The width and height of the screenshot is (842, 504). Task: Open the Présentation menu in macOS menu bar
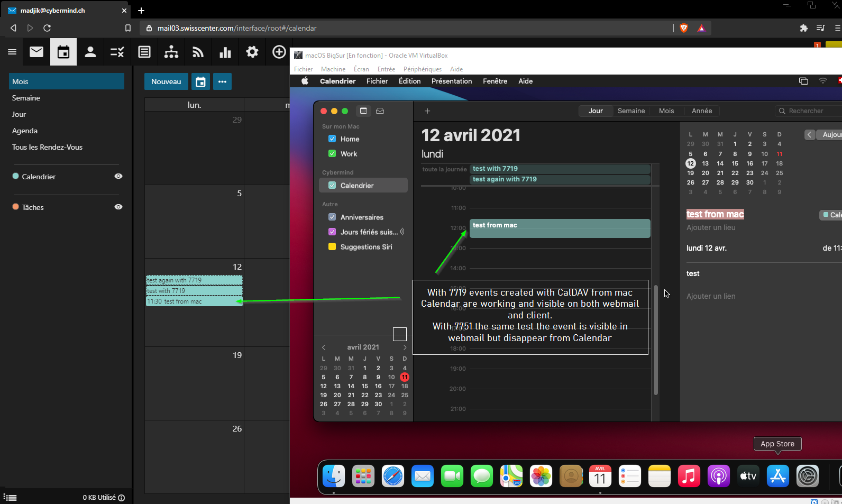451,81
